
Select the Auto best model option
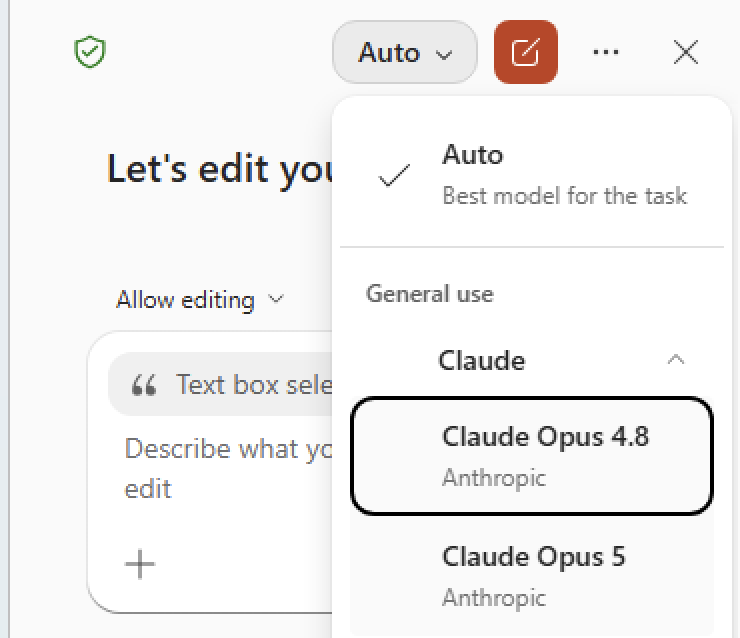pyautogui.click(x=531, y=175)
